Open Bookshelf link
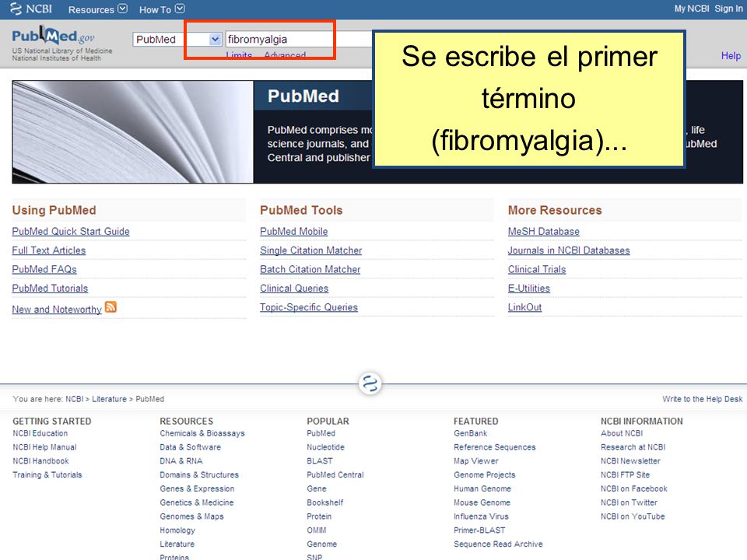Image resolution: width=747 pixels, height=560 pixels. click(x=325, y=502)
